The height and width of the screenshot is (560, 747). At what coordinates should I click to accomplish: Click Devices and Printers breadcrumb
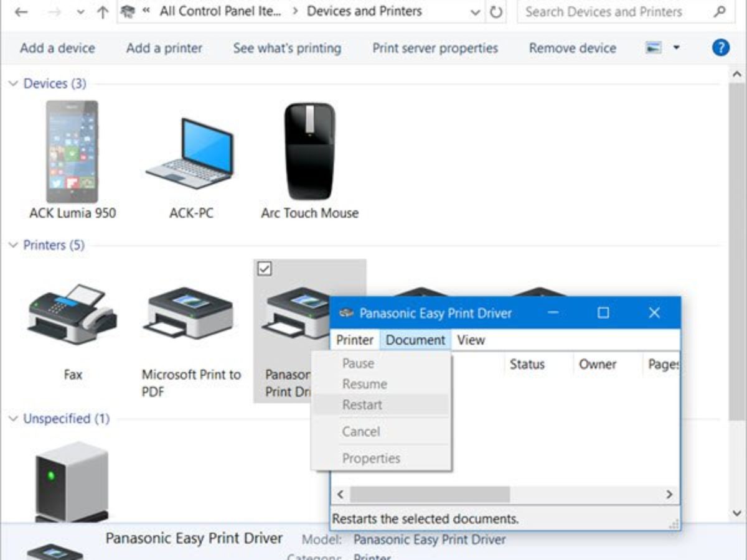tap(364, 11)
